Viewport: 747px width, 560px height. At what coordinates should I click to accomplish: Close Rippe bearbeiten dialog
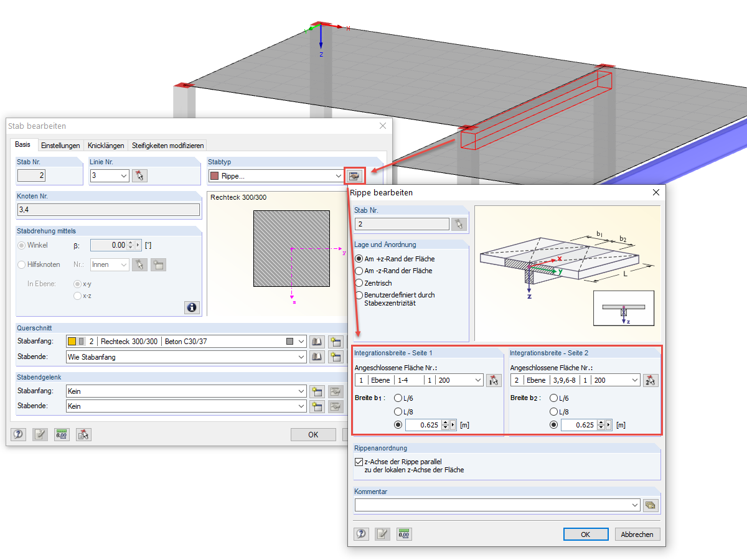[x=655, y=192]
